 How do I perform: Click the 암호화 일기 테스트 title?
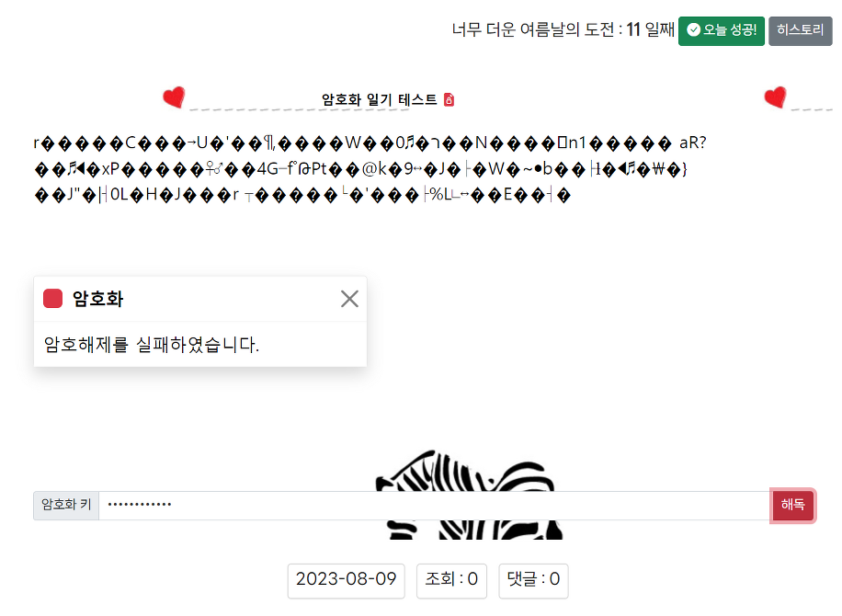[x=379, y=99]
